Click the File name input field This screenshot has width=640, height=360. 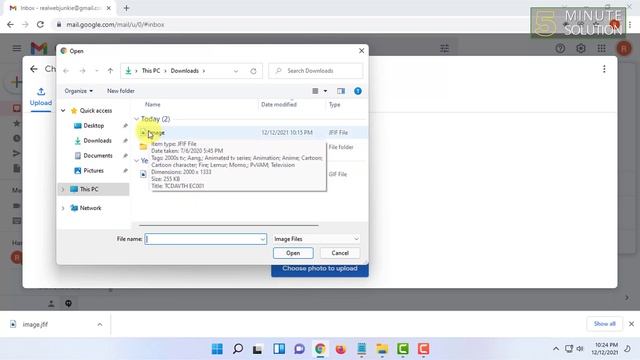(x=203, y=239)
